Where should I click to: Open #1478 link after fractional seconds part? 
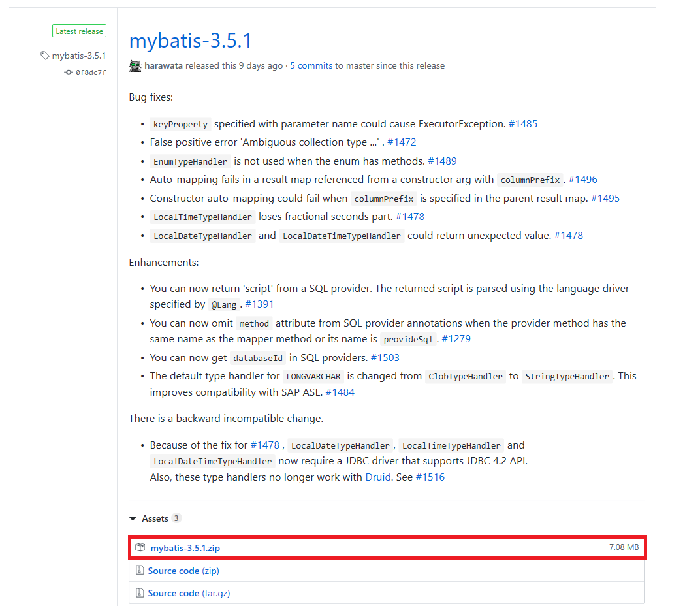410,217
